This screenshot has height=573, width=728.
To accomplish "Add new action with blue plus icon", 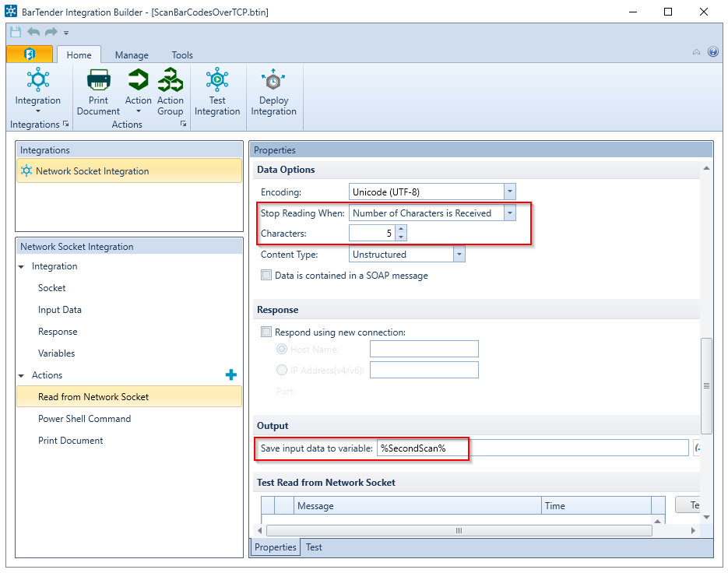I will pos(230,374).
